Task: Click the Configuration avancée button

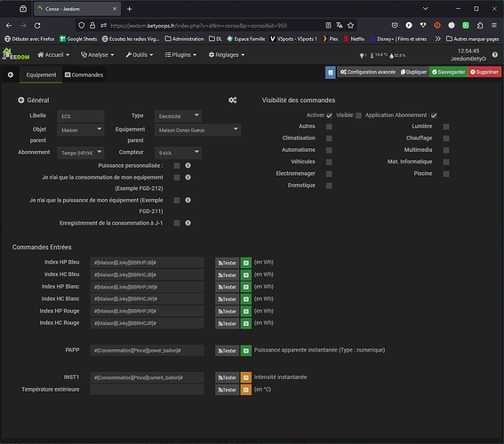Action: click(x=368, y=72)
